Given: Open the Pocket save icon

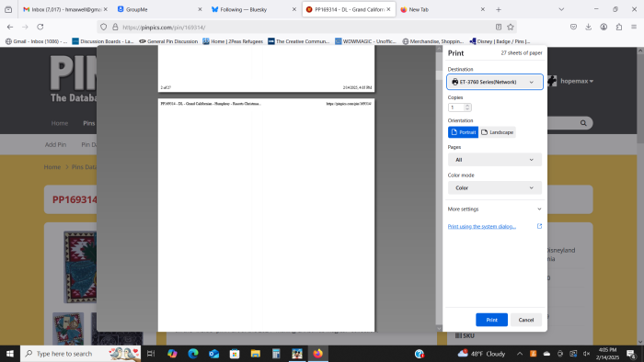Looking at the screenshot, I should click(573, 27).
